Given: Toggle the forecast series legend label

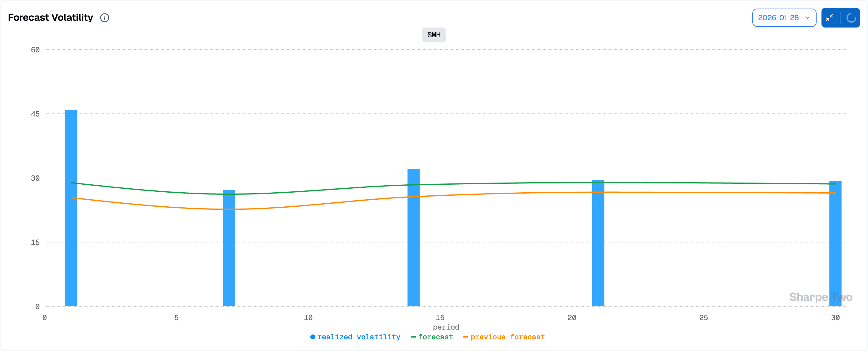Looking at the screenshot, I should tap(435, 337).
